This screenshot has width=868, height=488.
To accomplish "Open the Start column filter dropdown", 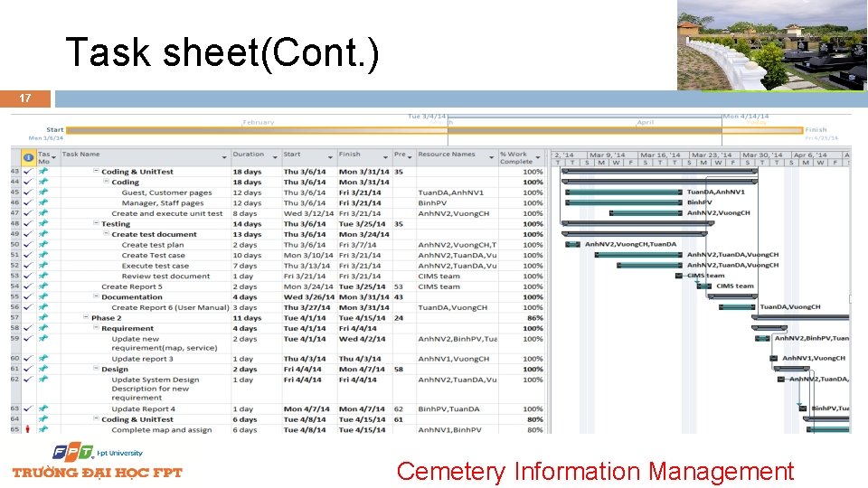I will pos(331,157).
